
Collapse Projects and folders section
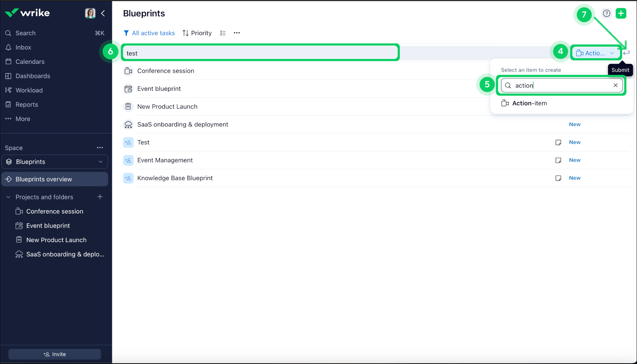point(8,197)
